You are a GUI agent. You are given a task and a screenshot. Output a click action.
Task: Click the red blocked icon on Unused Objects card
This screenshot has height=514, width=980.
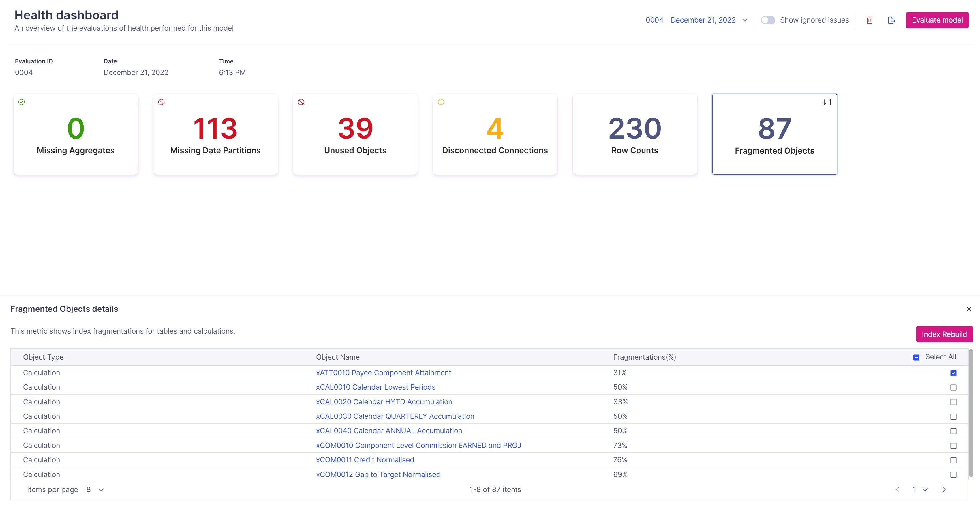301,102
